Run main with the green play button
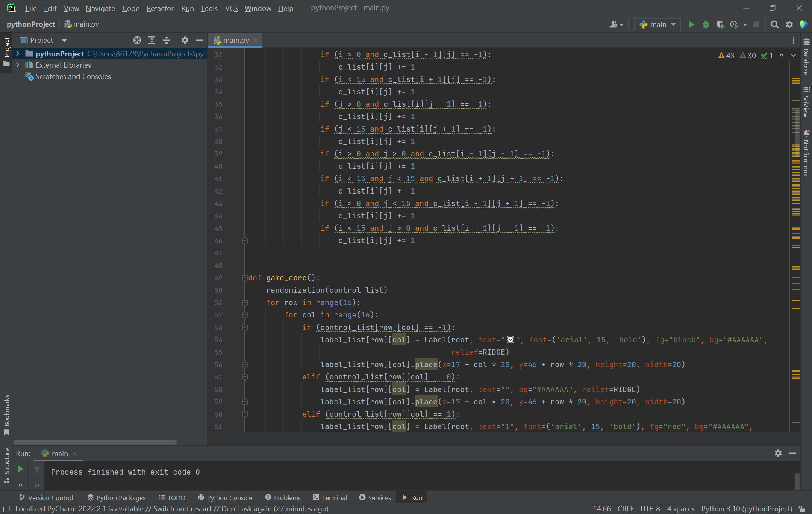 click(691, 24)
